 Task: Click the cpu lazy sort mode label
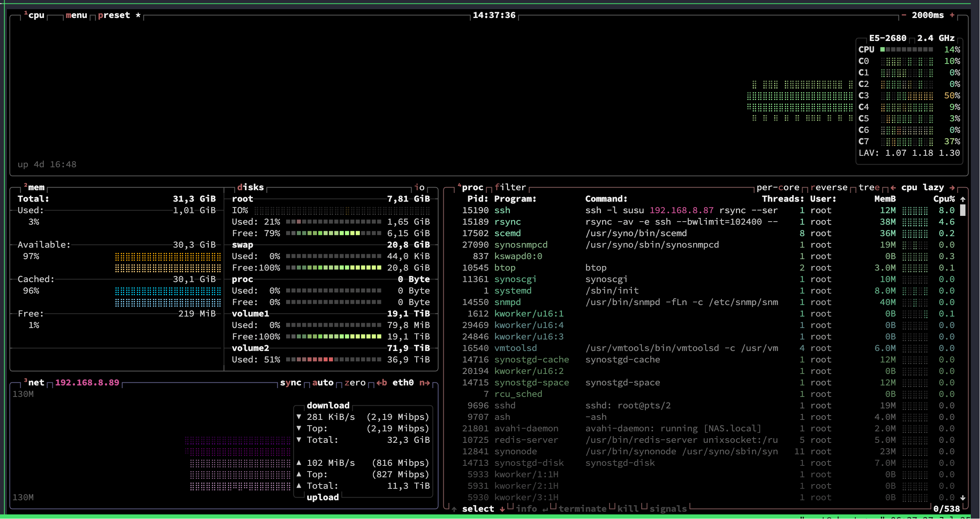pos(923,188)
